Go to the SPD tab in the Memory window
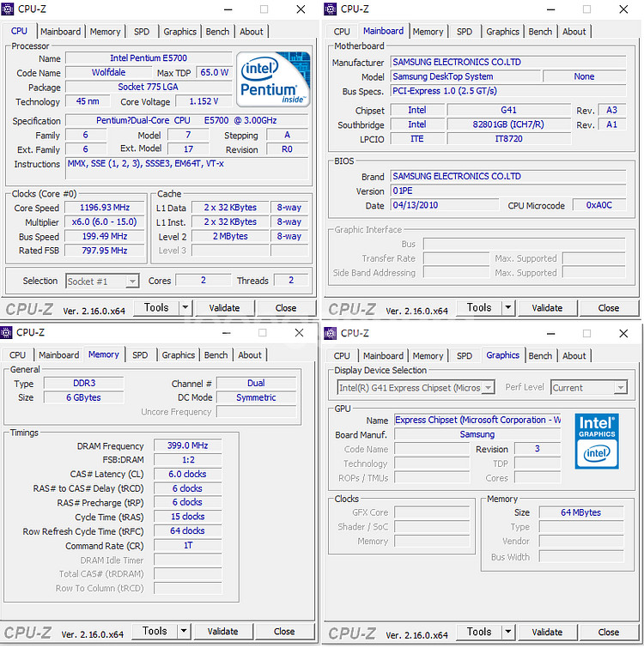This screenshot has width=644, height=648. pyautogui.click(x=140, y=355)
